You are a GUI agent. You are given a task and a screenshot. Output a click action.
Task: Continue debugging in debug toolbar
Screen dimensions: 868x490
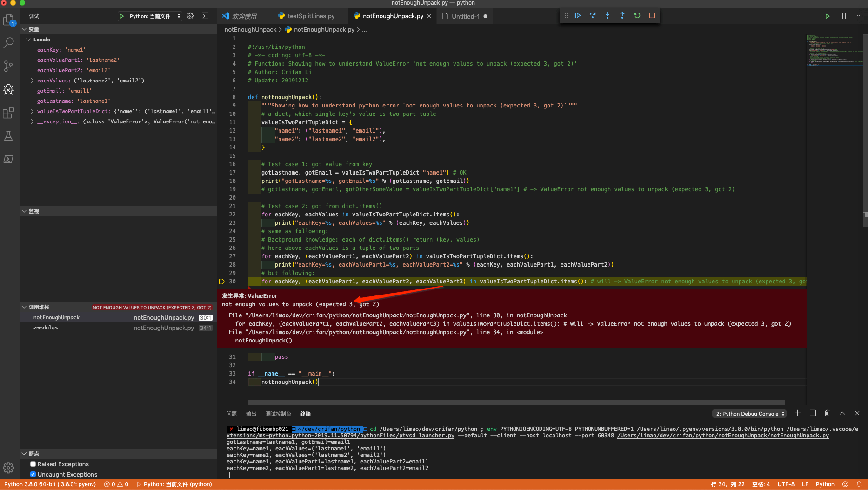click(578, 15)
